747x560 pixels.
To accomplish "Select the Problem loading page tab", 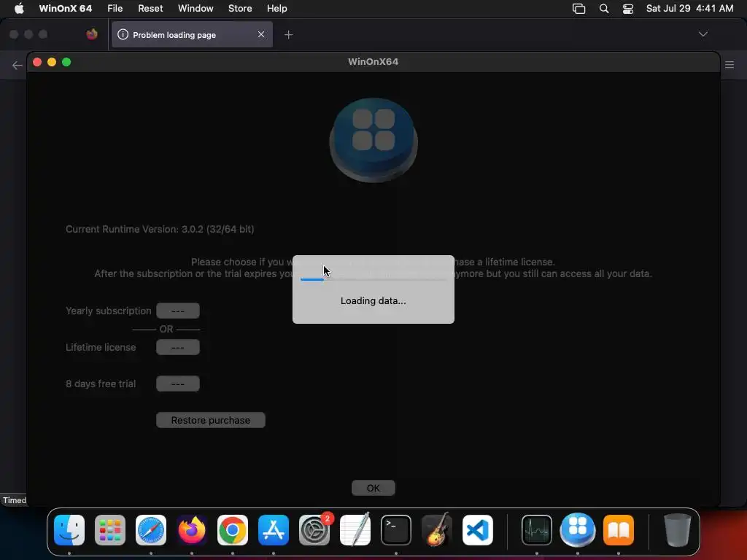I will (x=192, y=34).
